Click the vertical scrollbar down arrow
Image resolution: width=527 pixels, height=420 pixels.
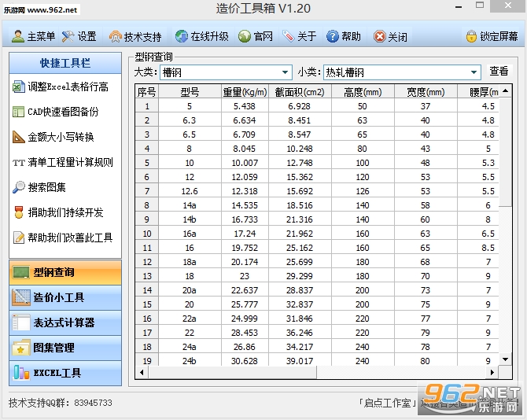point(505,359)
